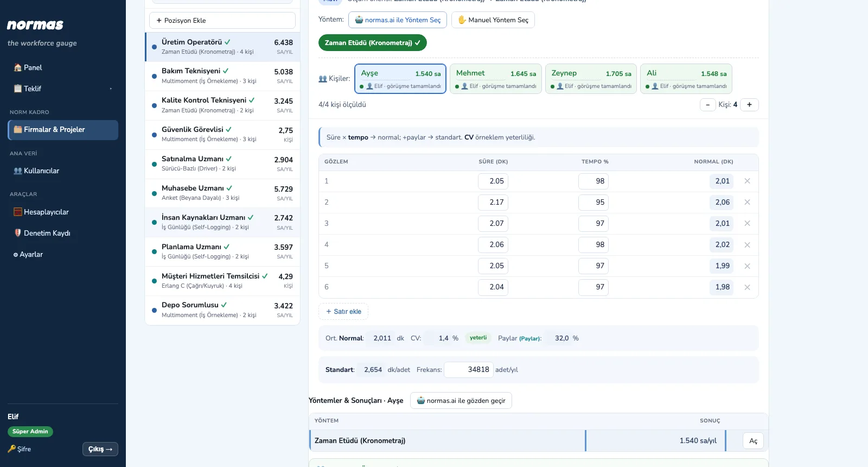Screen dimensions: 868x467
Task: Edit the Süre field of observation 6
Action: [493, 287]
